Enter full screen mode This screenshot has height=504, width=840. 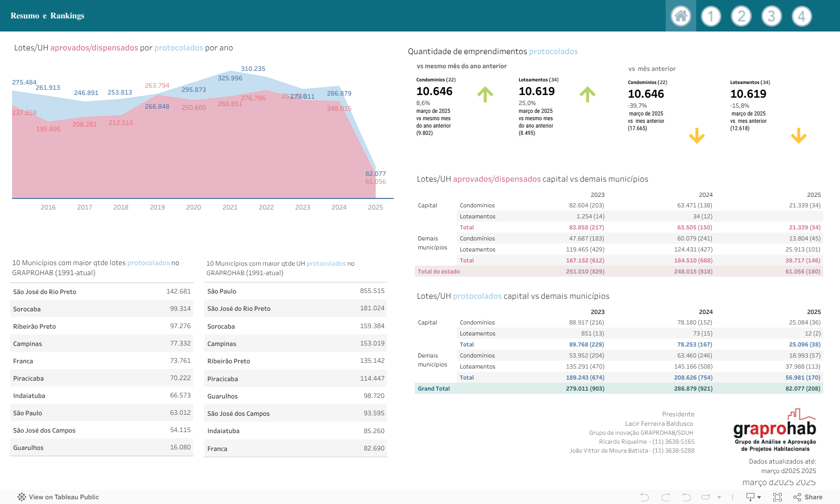(777, 497)
